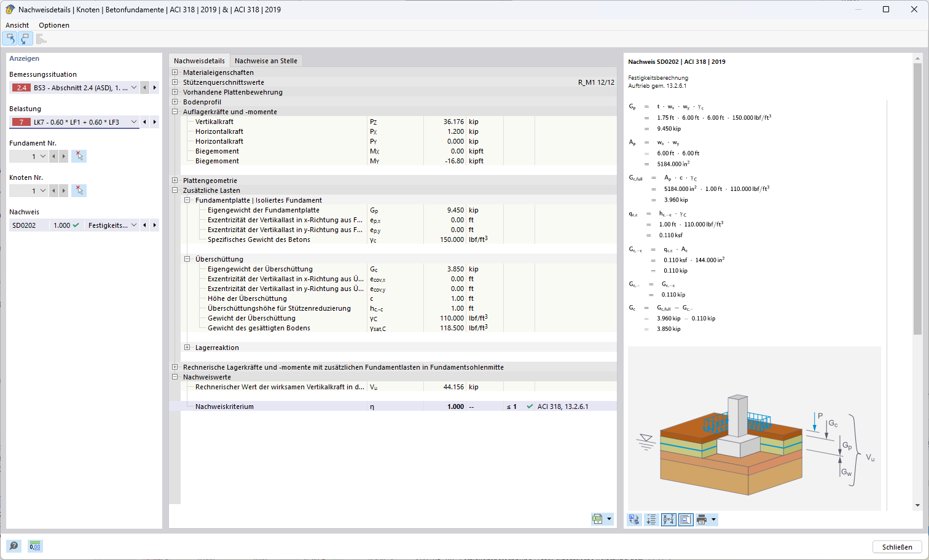This screenshot has width=929, height=560.
Task: Collapse the Überschüttung group
Action: 187,259
